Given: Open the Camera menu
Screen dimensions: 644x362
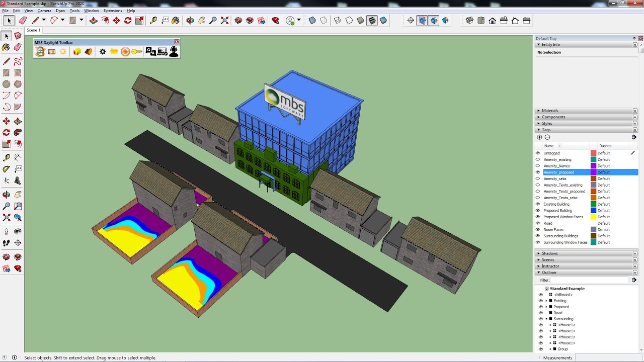Looking at the screenshot, I should (44, 11).
